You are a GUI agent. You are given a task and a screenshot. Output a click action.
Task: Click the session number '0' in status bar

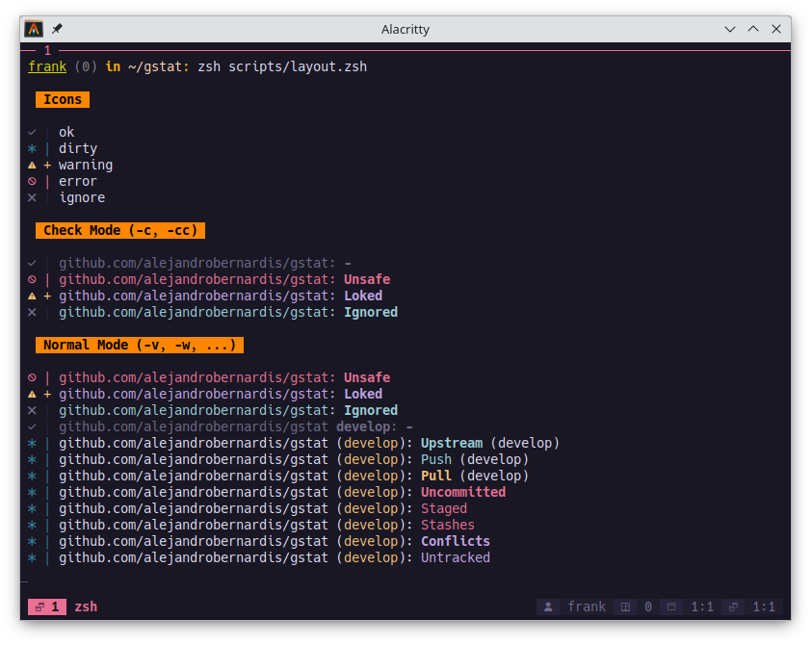tap(648, 606)
